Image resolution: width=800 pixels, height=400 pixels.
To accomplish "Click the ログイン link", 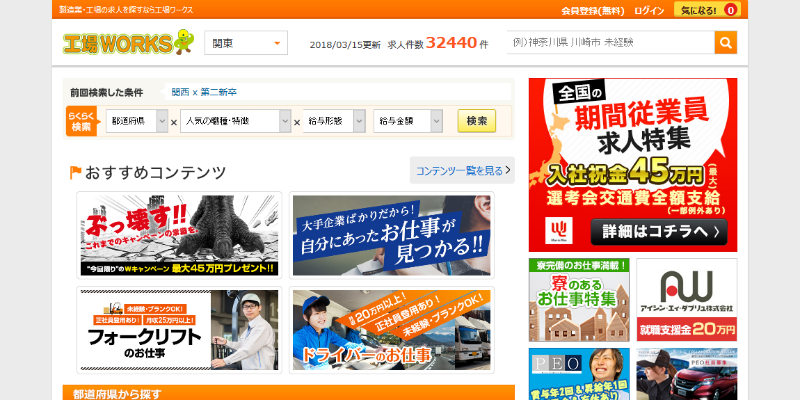I will point(648,10).
